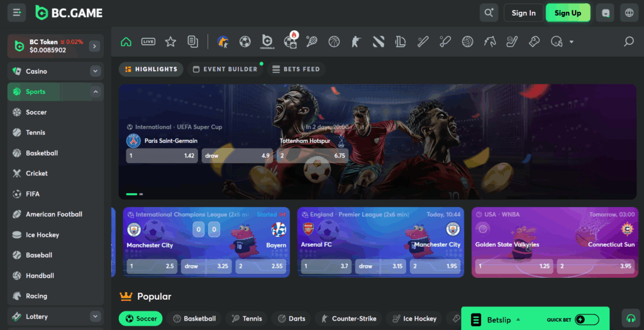Screen dimensions: 644x330
Task: Open FIFA in the sidebar
Action: (55, 194)
